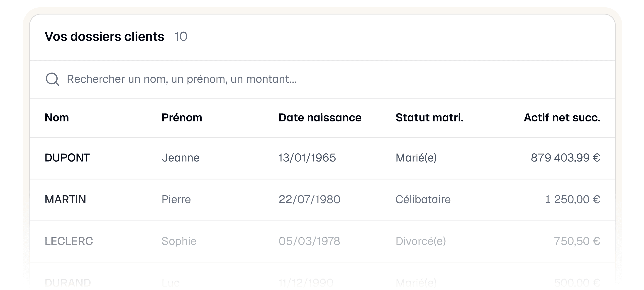Click the 879 403,99 € amount
This screenshot has height=290, width=644.
tap(565, 158)
